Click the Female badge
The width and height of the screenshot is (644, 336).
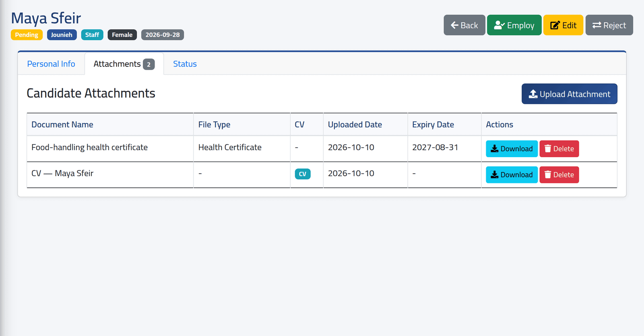click(x=122, y=35)
